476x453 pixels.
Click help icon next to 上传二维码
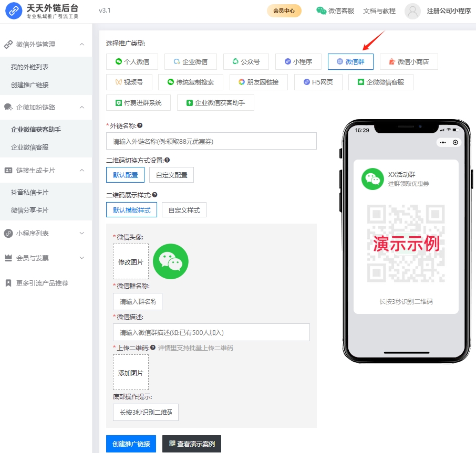pyautogui.click(x=152, y=347)
